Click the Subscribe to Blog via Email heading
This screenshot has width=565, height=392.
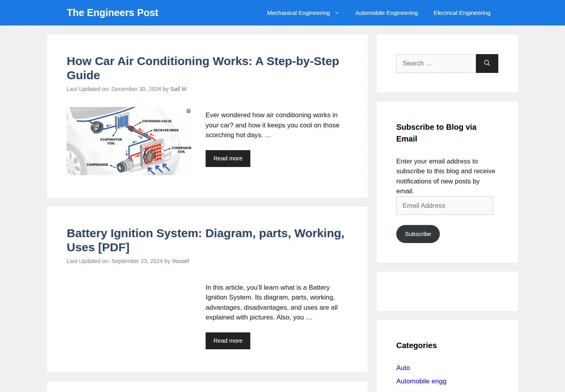[x=436, y=133]
